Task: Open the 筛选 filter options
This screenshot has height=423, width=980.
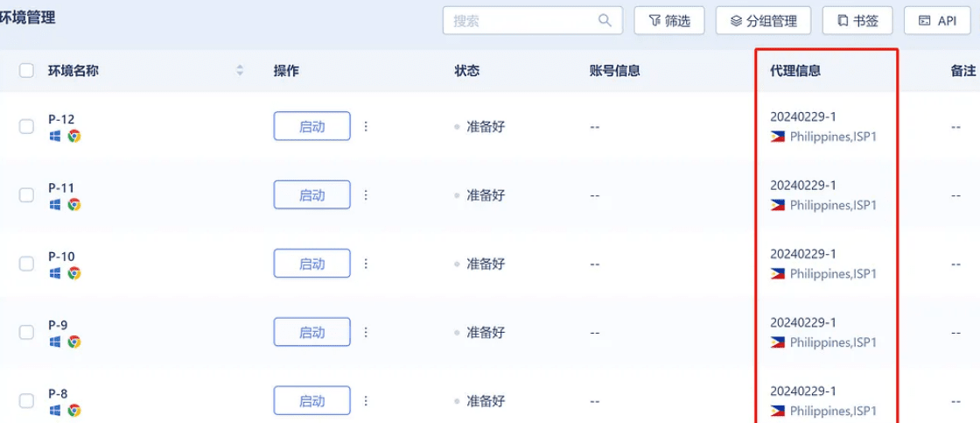Action: tap(669, 21)
